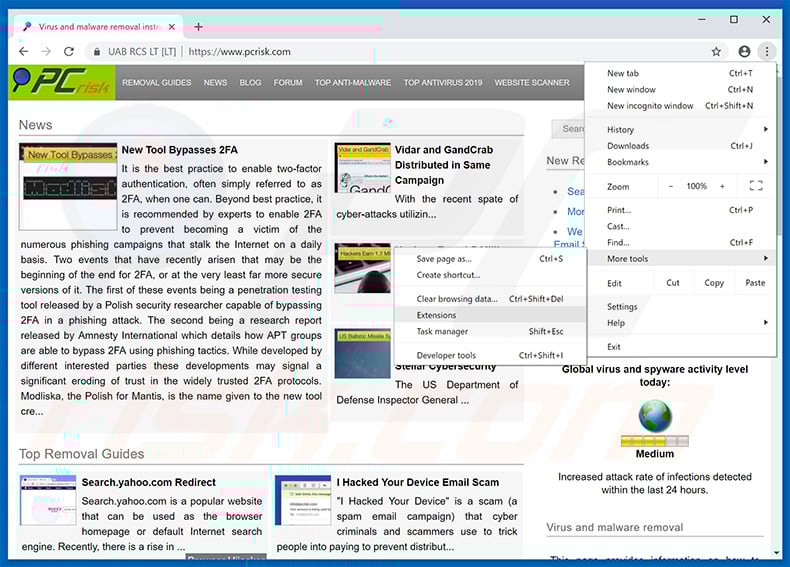Open Vidar and GandCrab article headline
The image size is (790, 567).
[444, 165]
